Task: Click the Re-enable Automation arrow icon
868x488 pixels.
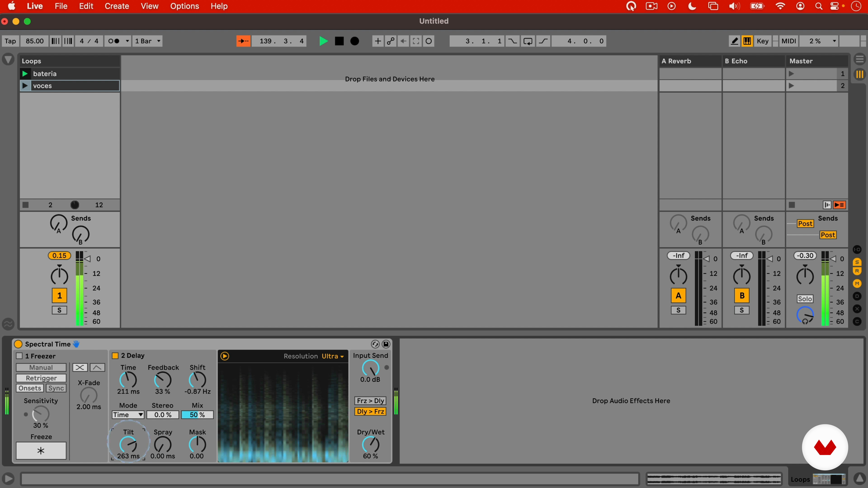Action: coord(403,41)
